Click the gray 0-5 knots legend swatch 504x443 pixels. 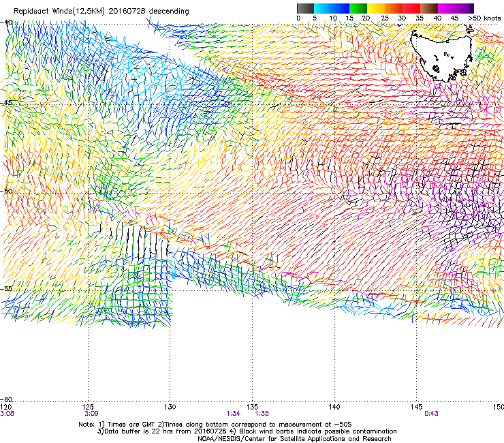(305, 8)
